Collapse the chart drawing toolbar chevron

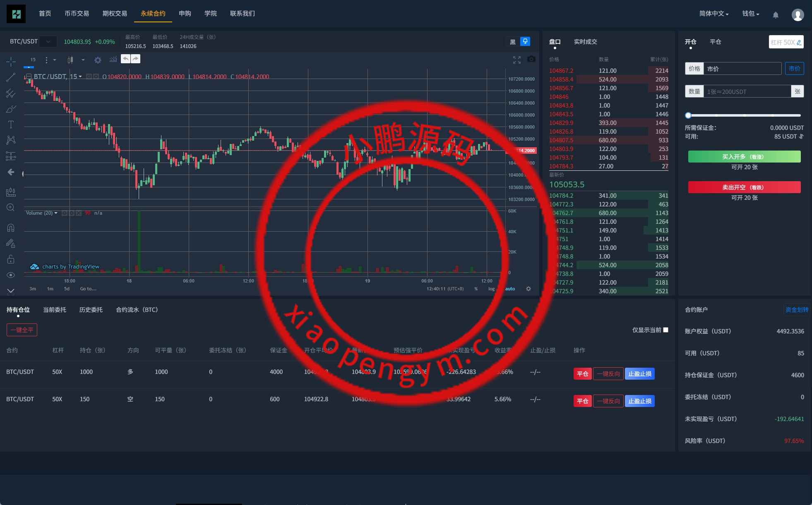[11, 291]
